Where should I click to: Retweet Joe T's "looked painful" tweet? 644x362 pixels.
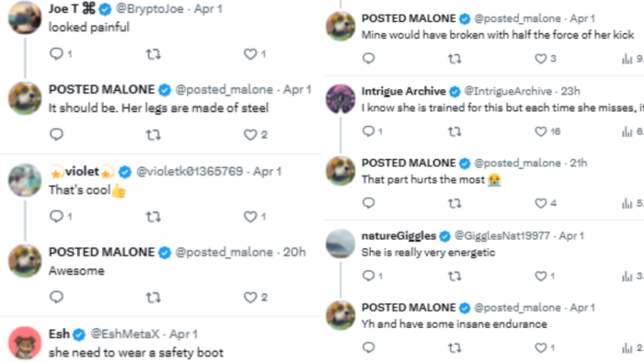[x=154, y=54]
